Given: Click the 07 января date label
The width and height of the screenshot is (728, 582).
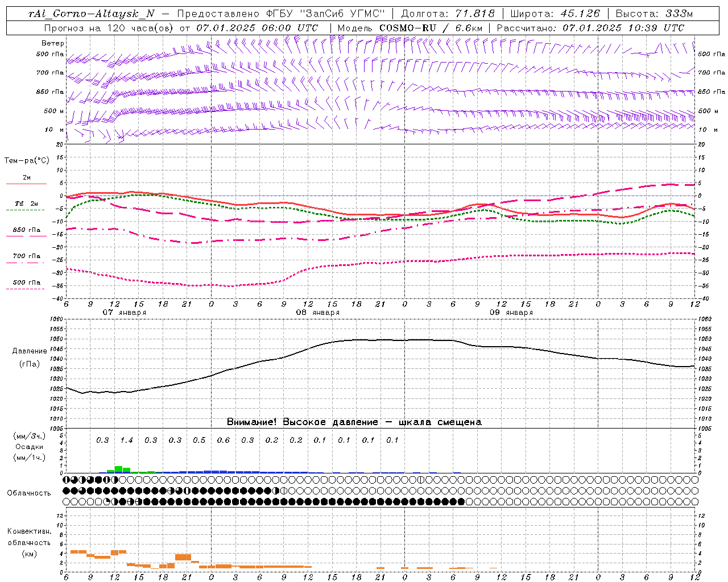Looking at the screenshot, I should tap(124, 313).
